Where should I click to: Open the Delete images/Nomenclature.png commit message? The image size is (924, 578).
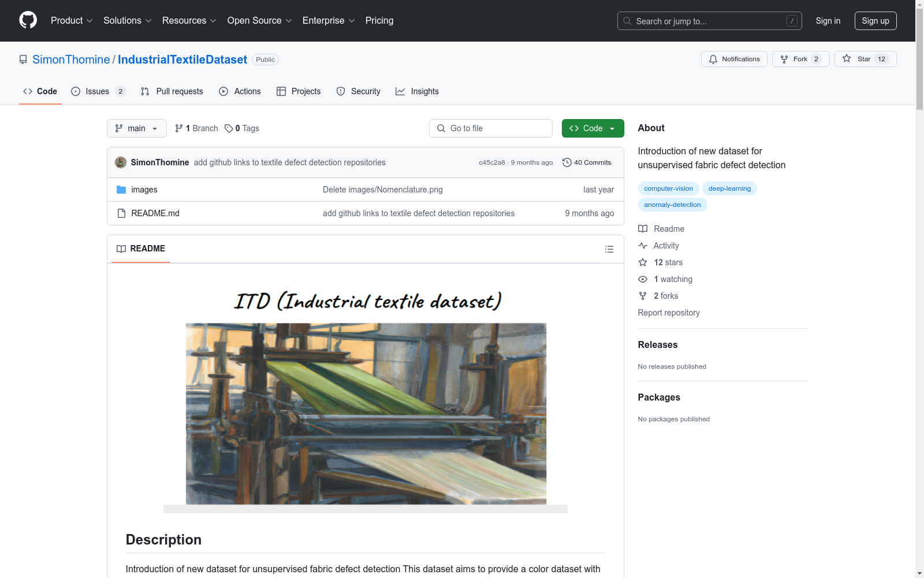click(382, 190)
